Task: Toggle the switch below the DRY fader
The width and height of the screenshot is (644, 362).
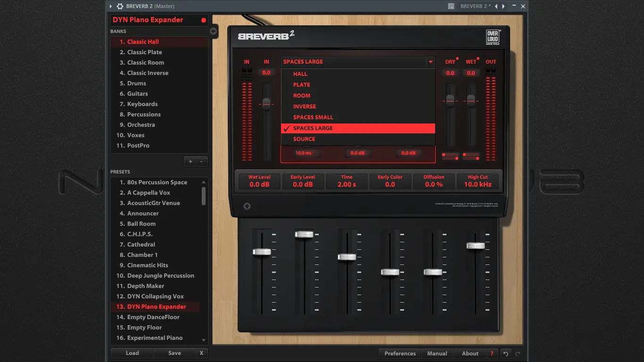Action: (450, 156)
